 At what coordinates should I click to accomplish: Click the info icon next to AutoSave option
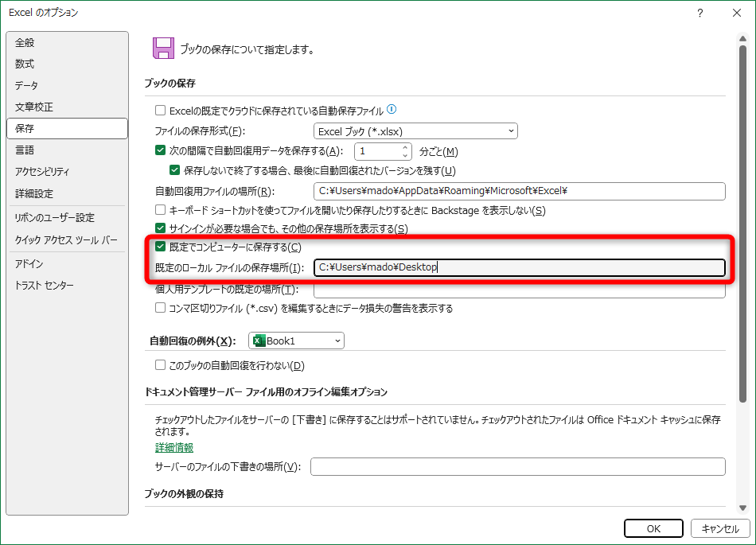point(393,109)
